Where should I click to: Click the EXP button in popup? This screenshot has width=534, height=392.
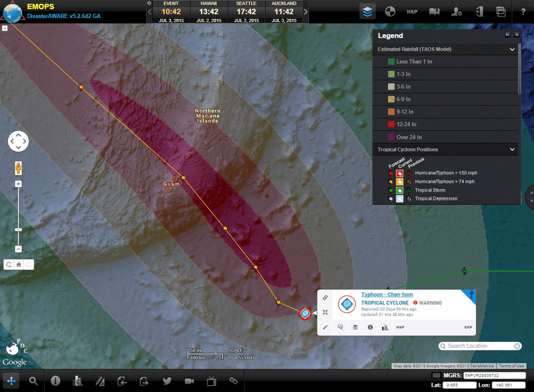pyautogui.click(x=468, y=327)
